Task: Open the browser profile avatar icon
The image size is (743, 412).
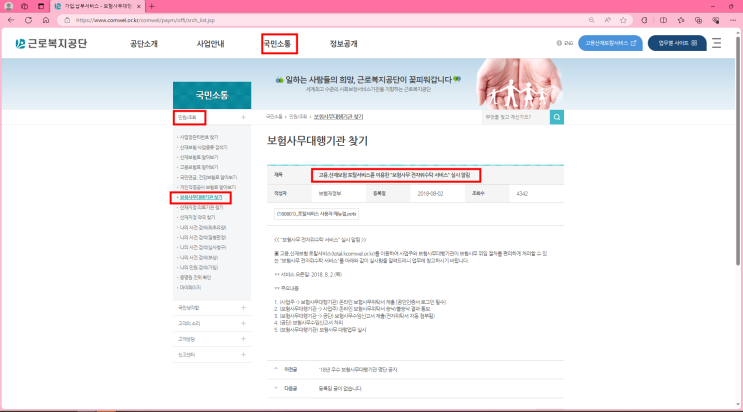Action: coord(9,7)
